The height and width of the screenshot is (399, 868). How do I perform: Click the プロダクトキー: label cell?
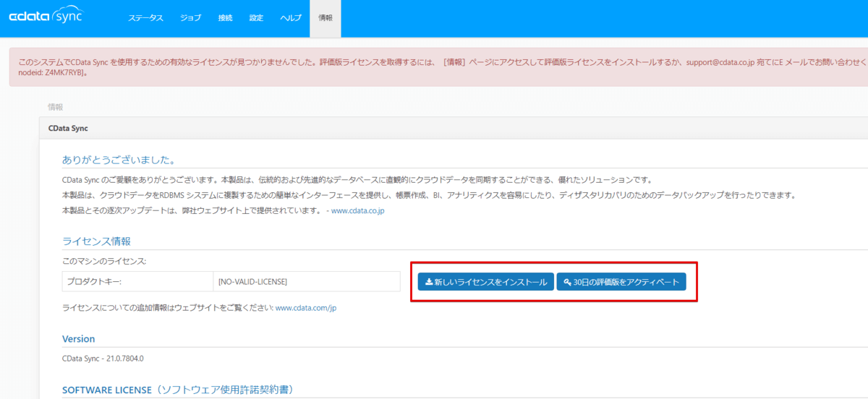click(x=137, y=282)
